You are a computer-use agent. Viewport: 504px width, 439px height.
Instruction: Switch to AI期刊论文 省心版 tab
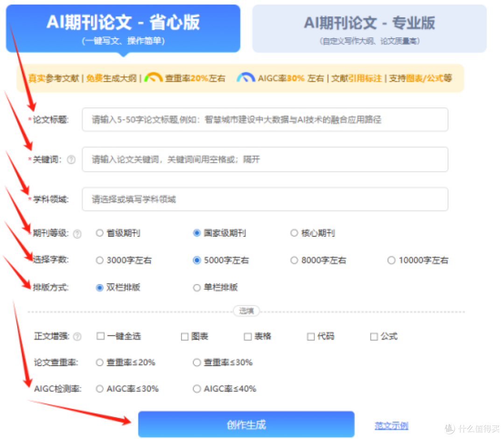[x=123, y=28]
